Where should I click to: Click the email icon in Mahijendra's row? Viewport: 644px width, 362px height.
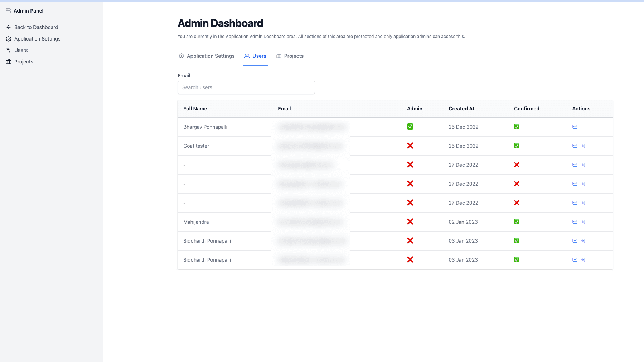pos(575,222)
